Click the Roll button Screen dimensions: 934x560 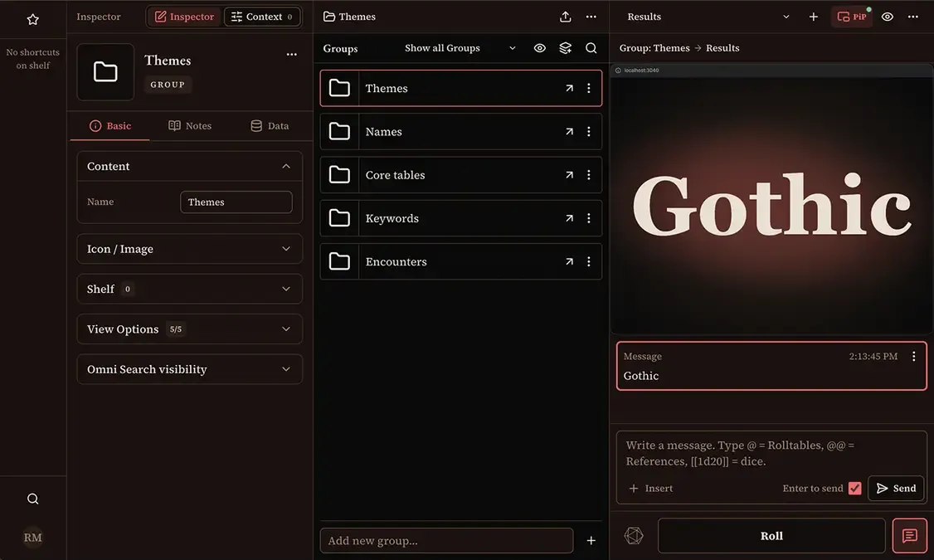[x=771, y=536]
